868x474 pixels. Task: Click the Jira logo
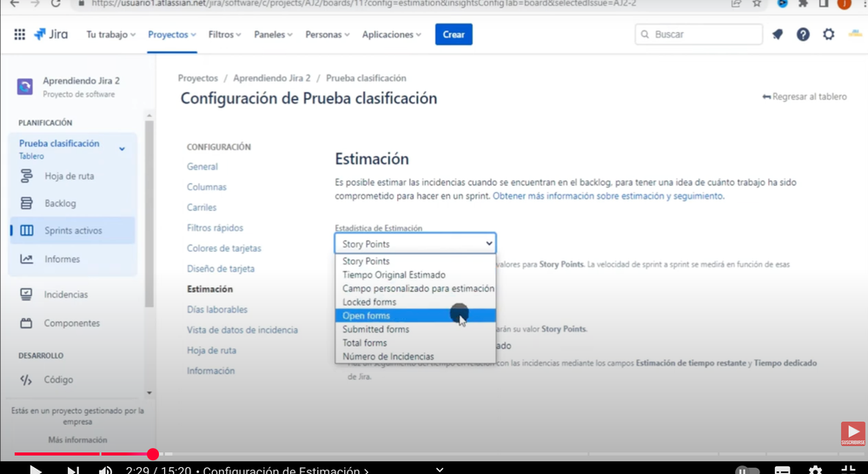pos(51,35)
